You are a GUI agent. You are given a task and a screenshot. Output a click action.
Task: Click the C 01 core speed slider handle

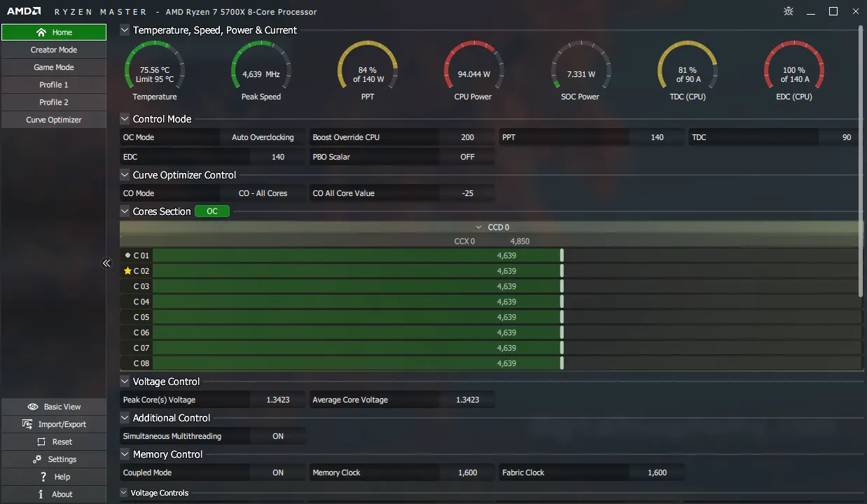(562, 255)
